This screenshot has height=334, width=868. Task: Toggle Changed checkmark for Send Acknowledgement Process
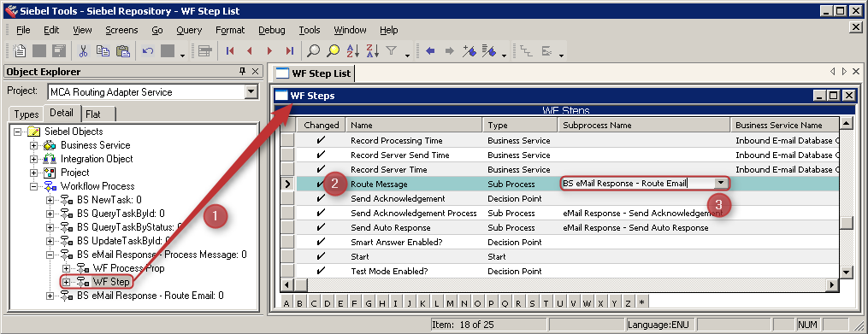coord(321,213)
